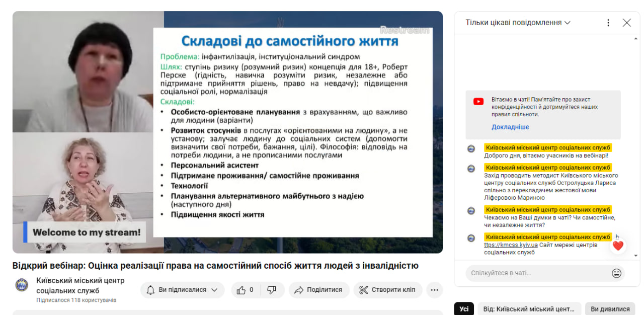Open the kmcss.kyiv.ua link in chat
Screen dimensions: 644x315
tap(511, 245)
